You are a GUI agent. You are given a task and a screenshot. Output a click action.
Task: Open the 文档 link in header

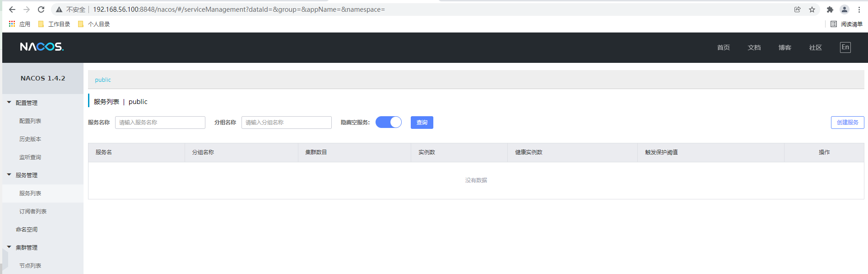pyautogui.click(x=754, y=47)
